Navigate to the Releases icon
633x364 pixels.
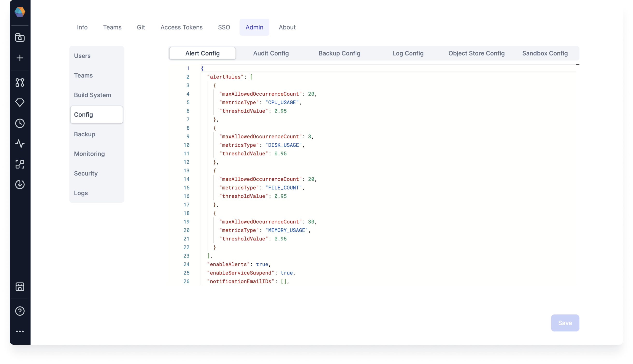[x=20, y=102]
